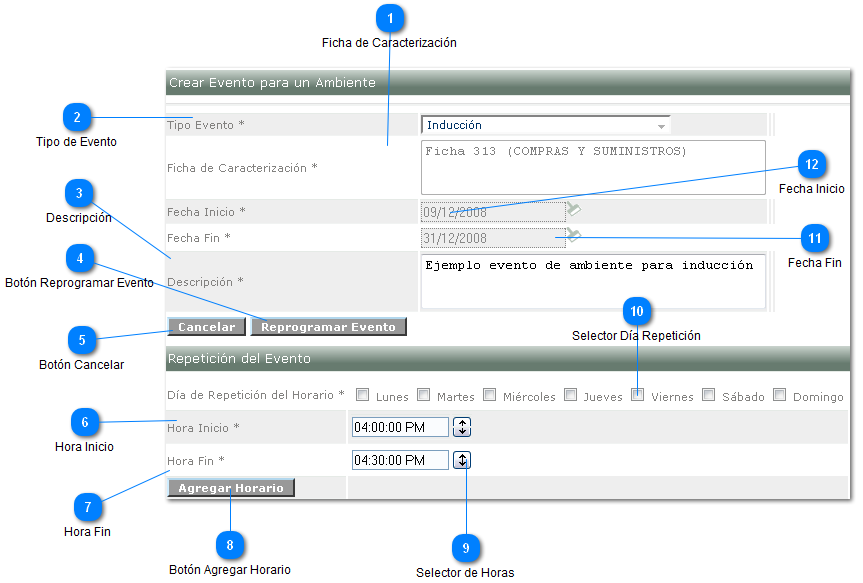Click the Hora Fin time field

point(400,460)
